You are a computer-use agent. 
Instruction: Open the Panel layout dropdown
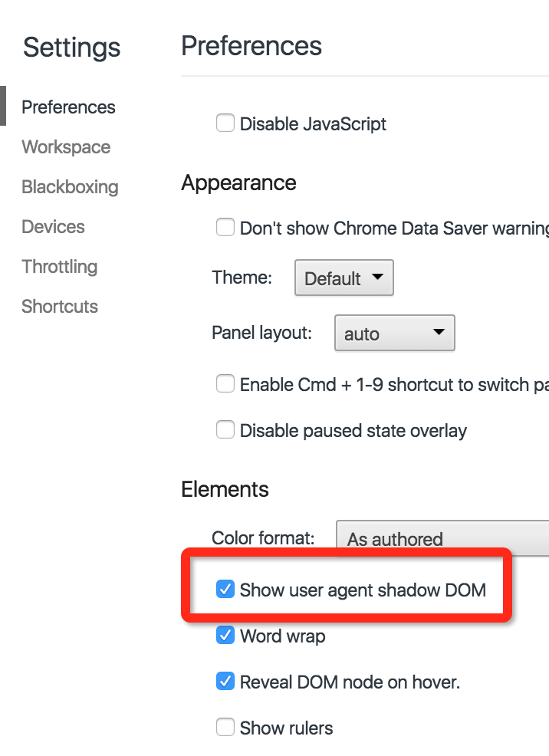394,333
